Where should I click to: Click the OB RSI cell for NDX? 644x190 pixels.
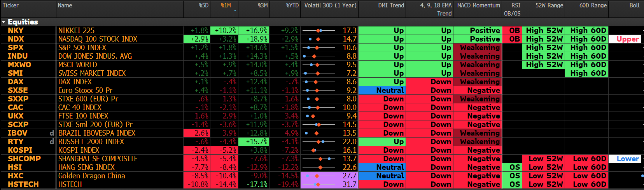pyautogui.click(x=512, y=39)
